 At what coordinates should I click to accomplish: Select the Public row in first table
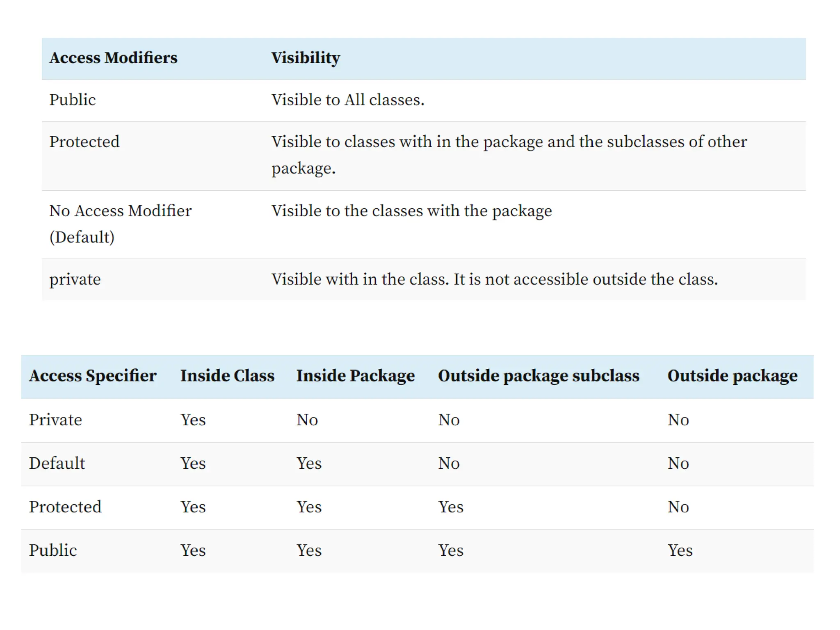coord(424,100)
